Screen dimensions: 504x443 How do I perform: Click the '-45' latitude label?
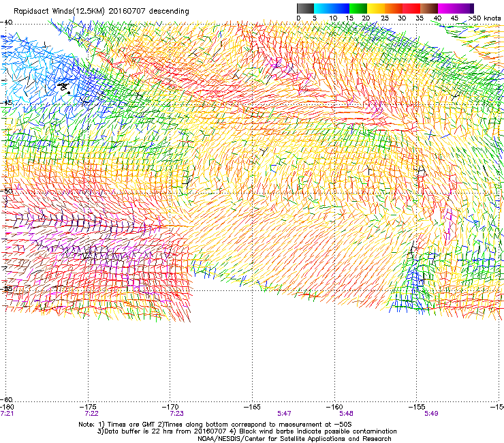(6, 103)
